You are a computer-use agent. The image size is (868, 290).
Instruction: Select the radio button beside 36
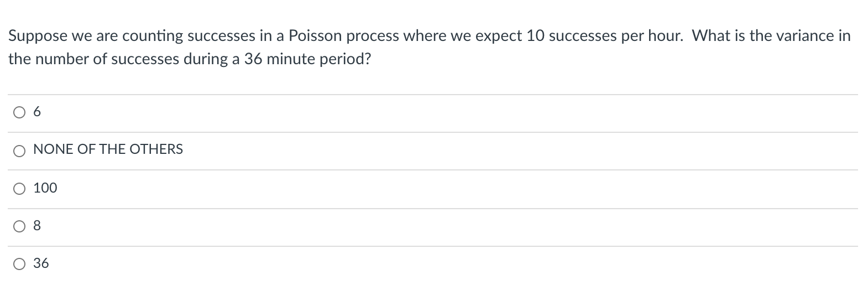(x=19, y=264)
